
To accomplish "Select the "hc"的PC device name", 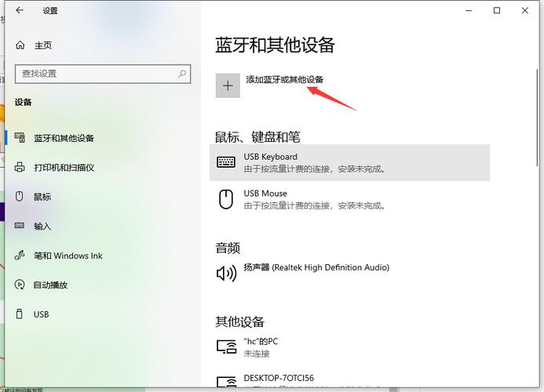I will pyautogui.click(x=261, y=341).
